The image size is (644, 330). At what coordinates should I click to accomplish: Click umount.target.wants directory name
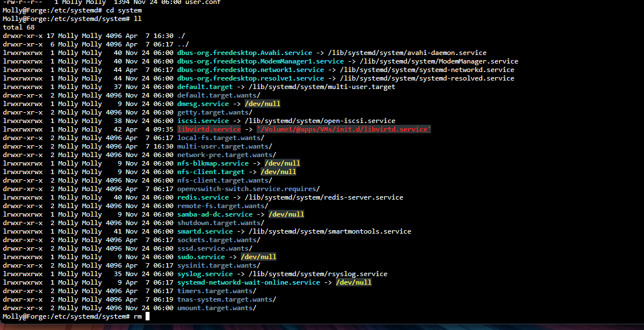(x=215, y=308)
